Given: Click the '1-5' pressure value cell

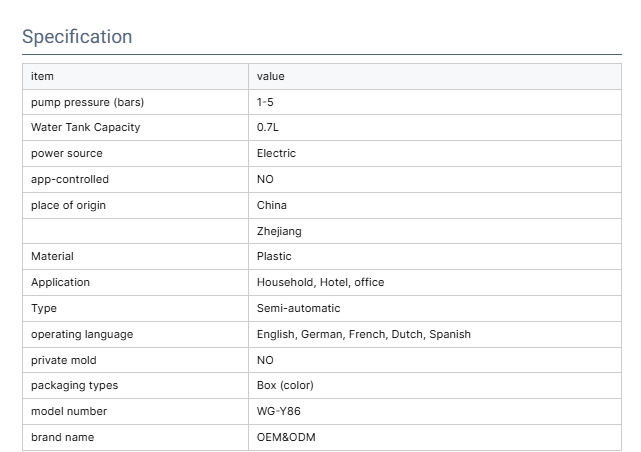Looking at the screenshot, I should coord(265,102).
